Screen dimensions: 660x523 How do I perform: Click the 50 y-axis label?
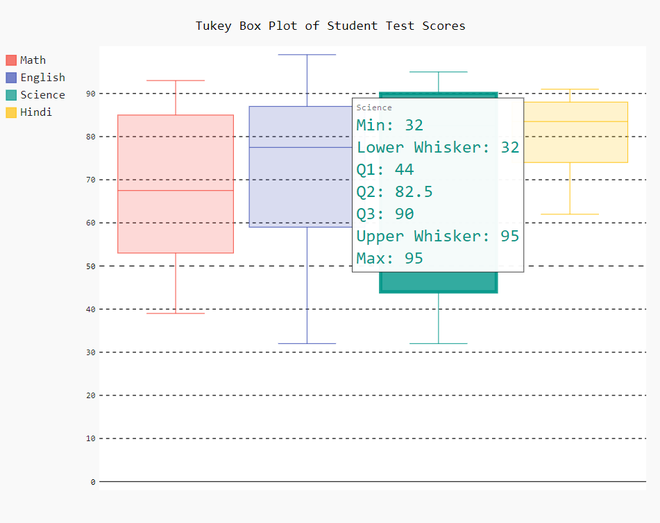[x=92, y=266]
